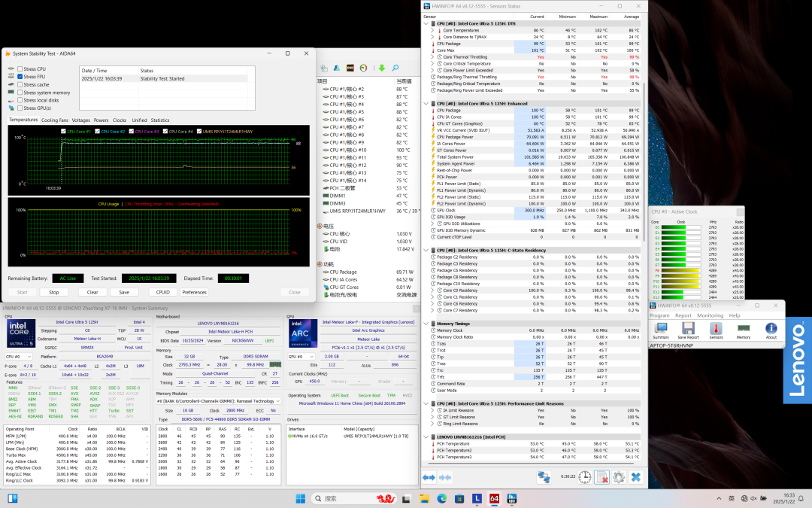Click magnifier search icon in AIDA64 toolbar
812x508 pixels.
click(395, 68)
